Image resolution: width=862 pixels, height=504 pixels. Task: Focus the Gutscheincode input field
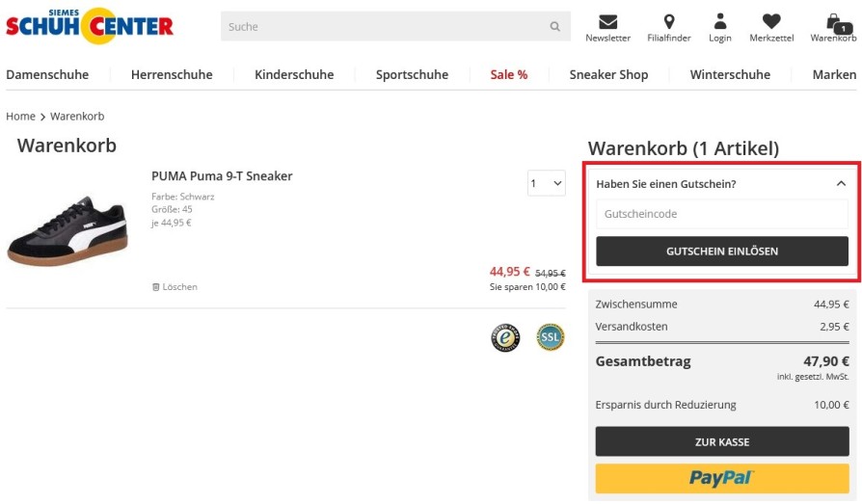coord(722,214)
